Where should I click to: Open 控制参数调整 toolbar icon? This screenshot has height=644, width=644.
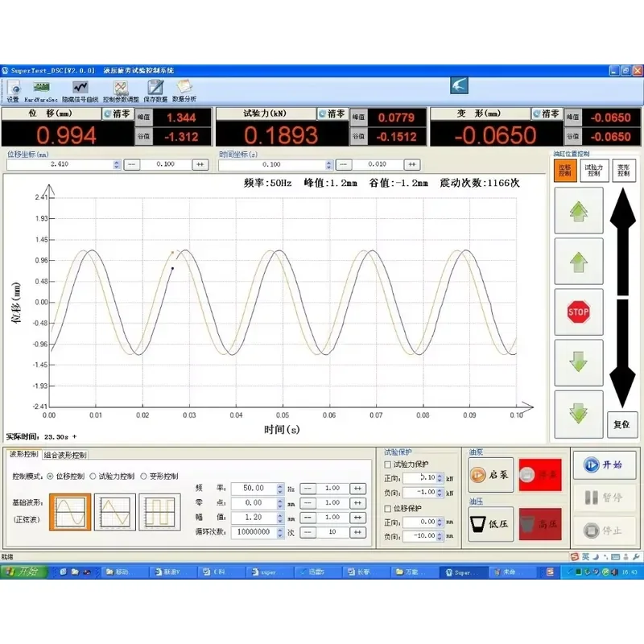[x=121, y=91]
